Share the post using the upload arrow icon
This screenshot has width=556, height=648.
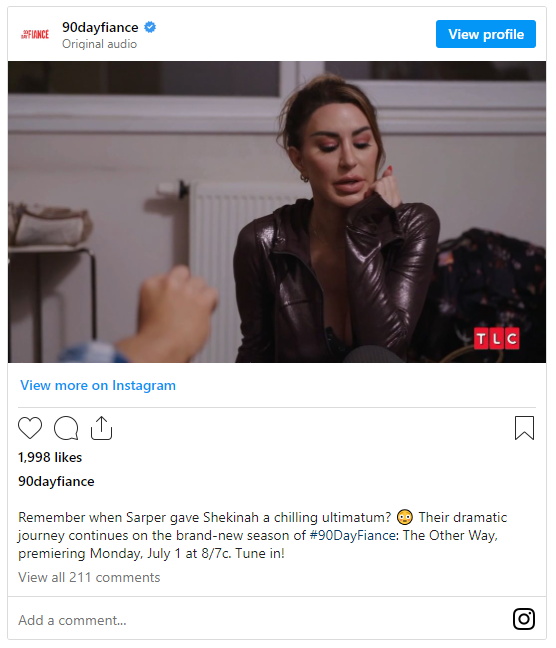pos(101,428)
